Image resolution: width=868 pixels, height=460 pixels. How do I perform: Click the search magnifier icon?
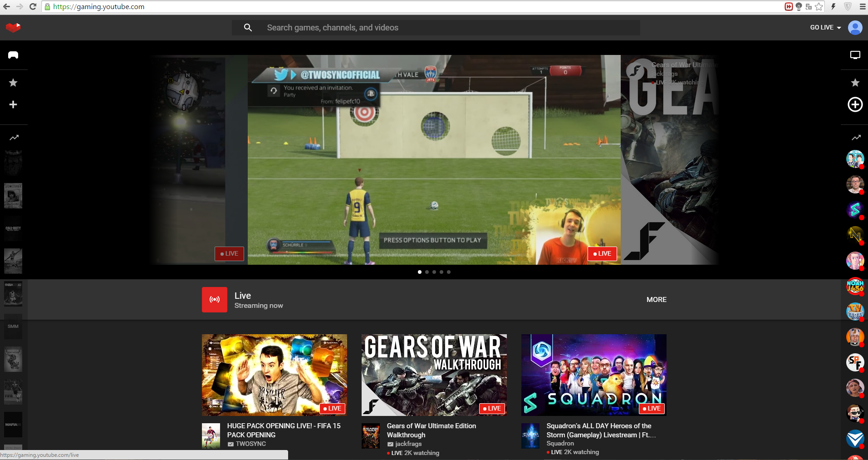[x=248, y=28]
